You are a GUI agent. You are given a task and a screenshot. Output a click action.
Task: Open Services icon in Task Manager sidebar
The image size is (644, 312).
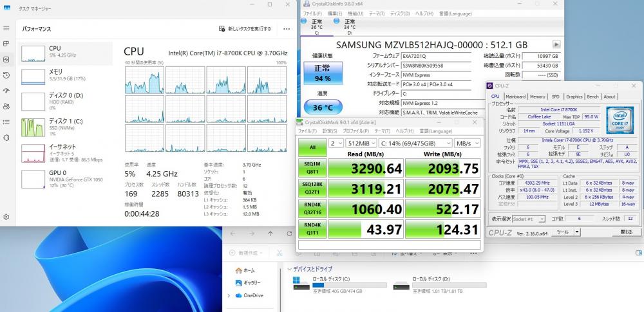click(x=6, y=138)
